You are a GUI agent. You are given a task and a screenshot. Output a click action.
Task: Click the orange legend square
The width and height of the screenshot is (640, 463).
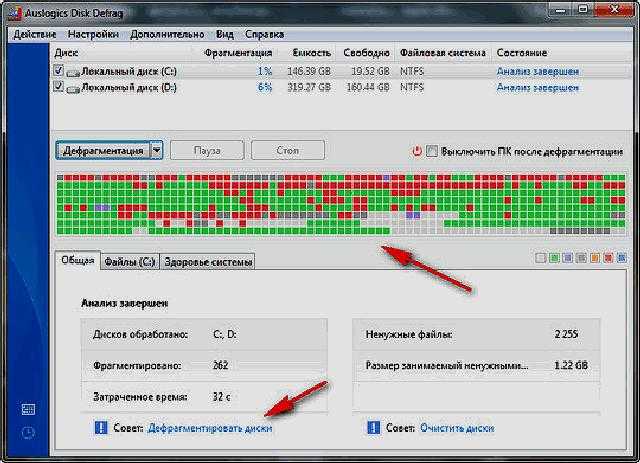[595, 258]
